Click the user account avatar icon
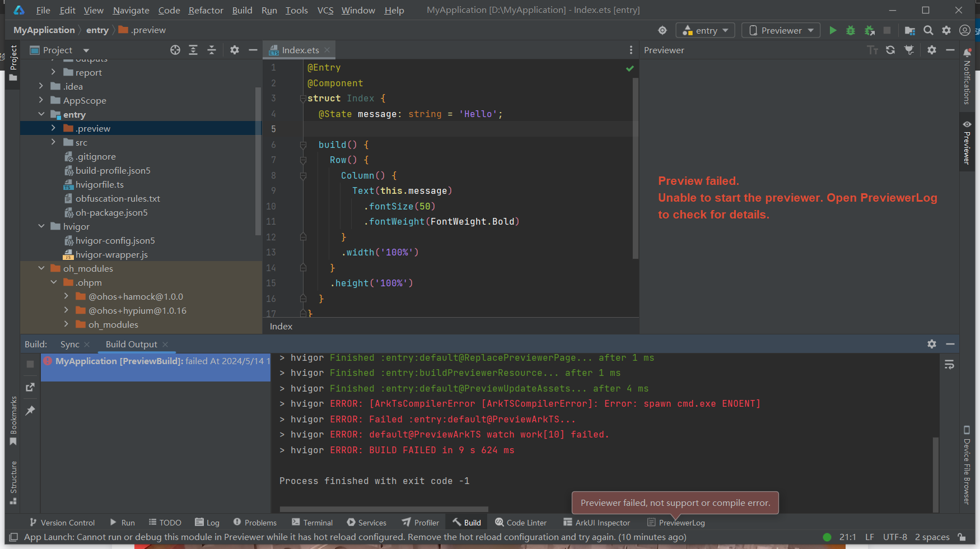Viewport: 980px width, 549px height. [965, 30]
